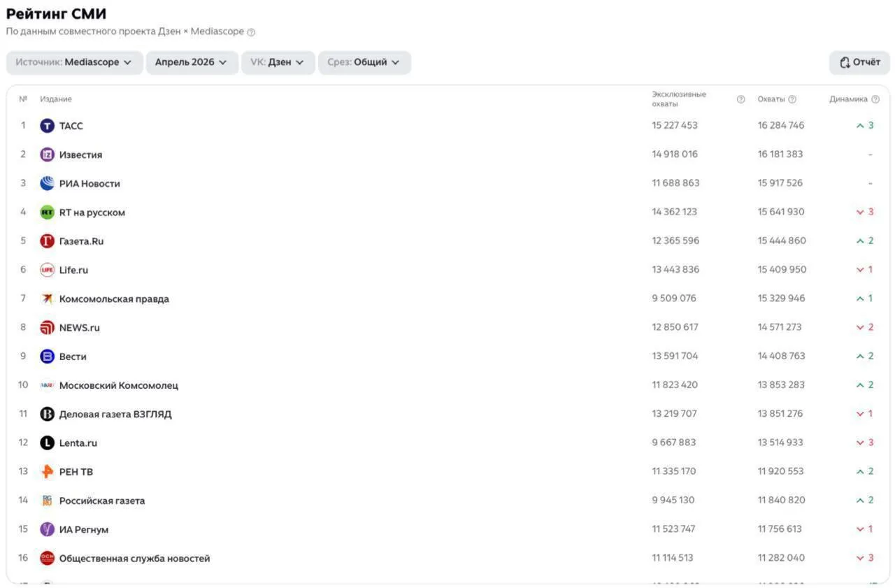895x588 pixels.
Task: Open the ИА Регнум publication link
Action: click(84, 530)
